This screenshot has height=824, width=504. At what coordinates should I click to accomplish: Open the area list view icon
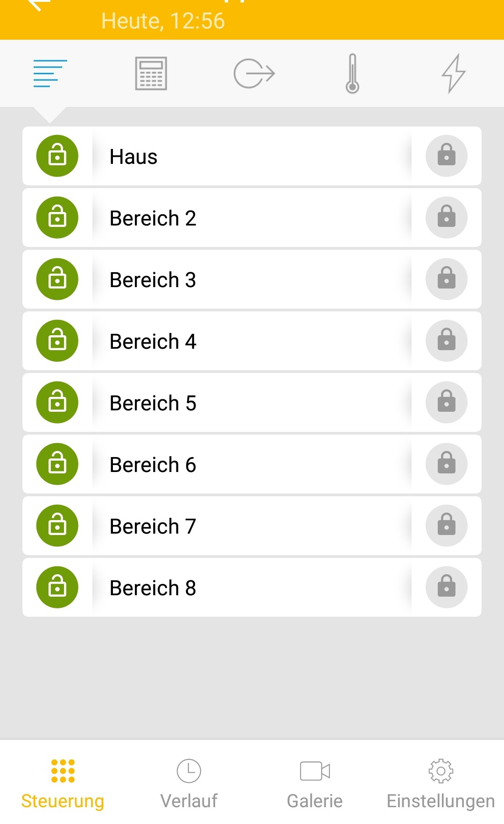[x=50, y=73]
